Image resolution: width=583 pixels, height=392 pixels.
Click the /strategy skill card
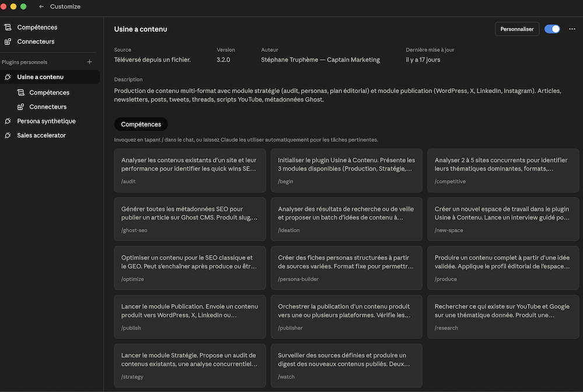point(189,365)
